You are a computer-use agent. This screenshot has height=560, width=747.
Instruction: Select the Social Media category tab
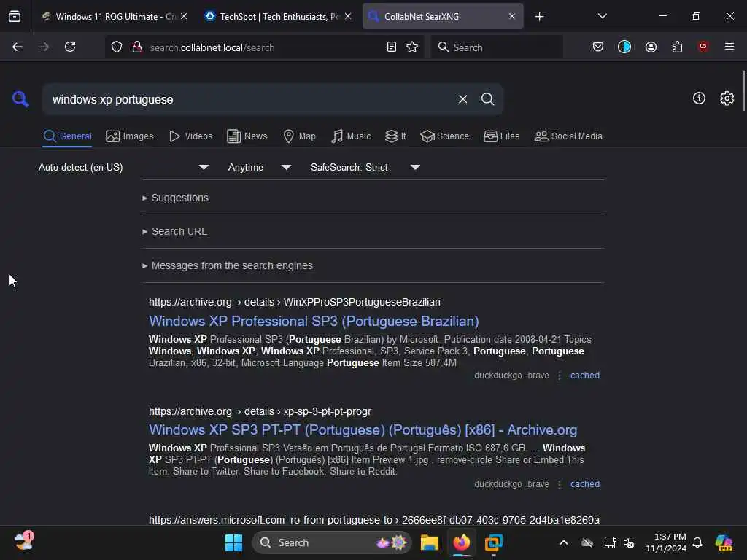pyautogui.click(x=568, y=136)
